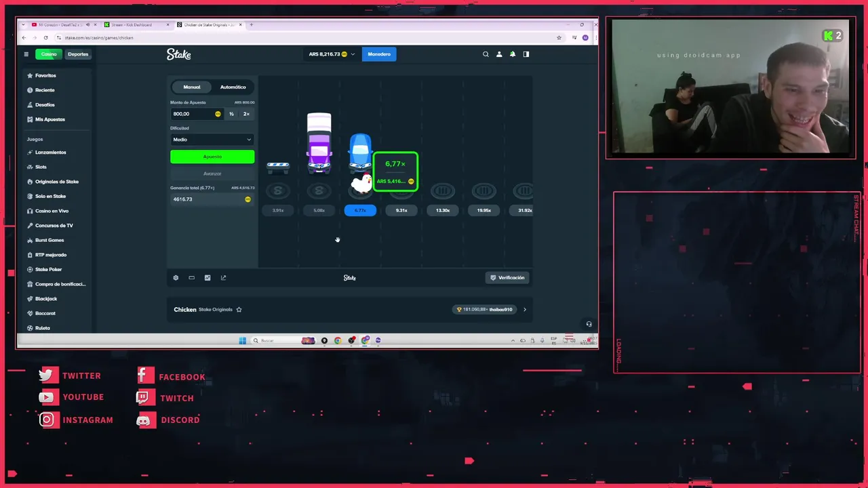Open Reciente in sidebar
Screen dimensions: 868x488
tap(45, 90)
